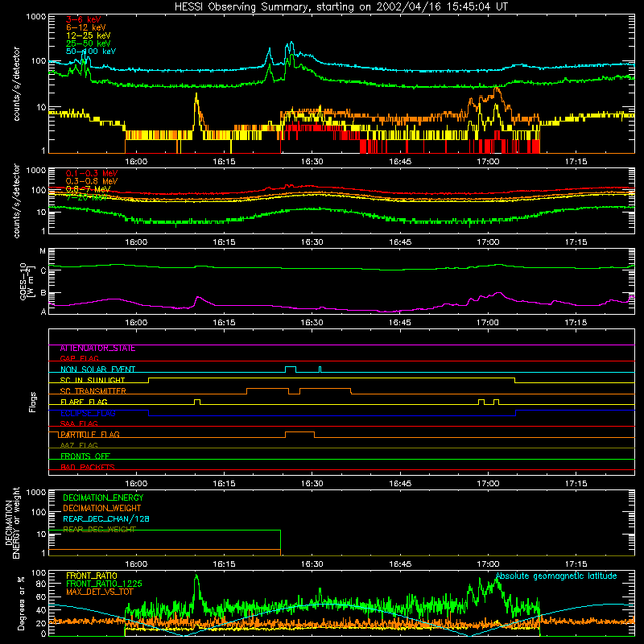Click the 7-20 MeV legend label
Image resolution: width=644 pixels, height=644 pixels.
coord(86,197)
